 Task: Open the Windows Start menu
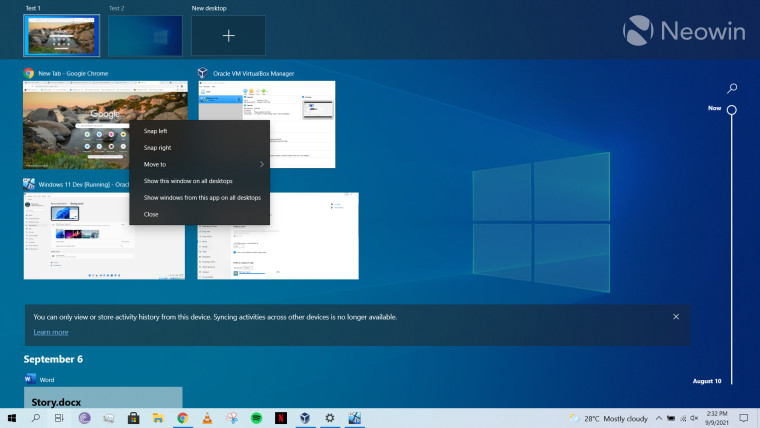pyautogui.click(x=12, y=418)
